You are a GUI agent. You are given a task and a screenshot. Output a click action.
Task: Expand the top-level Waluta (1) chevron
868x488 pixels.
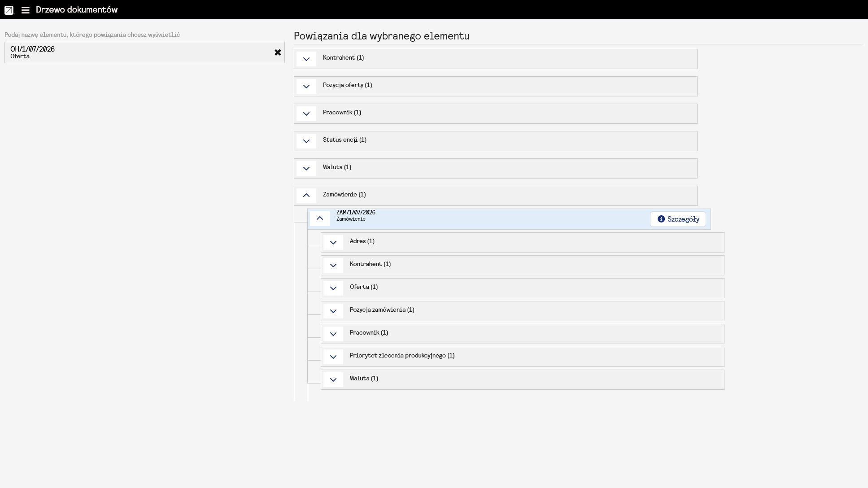pos(306,169)
